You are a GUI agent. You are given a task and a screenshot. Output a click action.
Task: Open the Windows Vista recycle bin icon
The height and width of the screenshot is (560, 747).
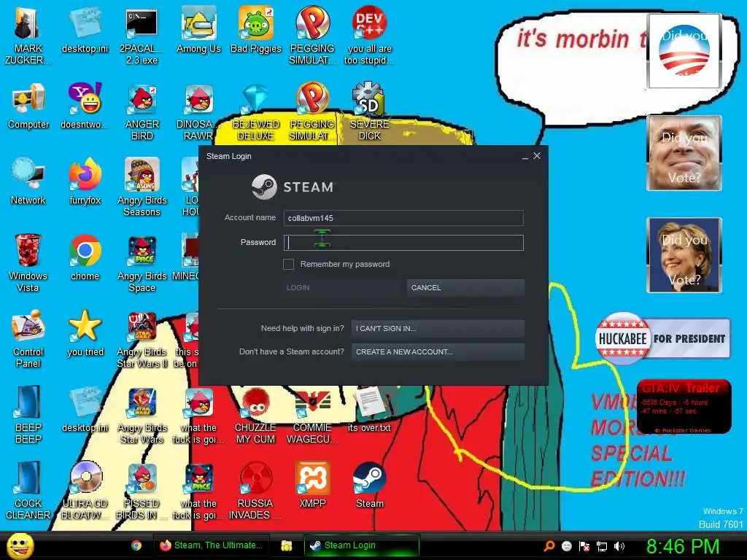(x=28, y=262)
